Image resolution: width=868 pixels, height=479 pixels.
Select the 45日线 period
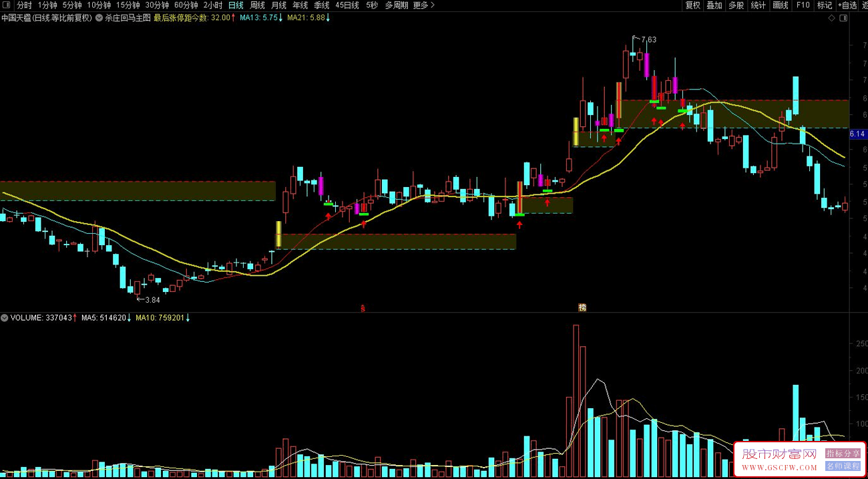pos(347,5)
